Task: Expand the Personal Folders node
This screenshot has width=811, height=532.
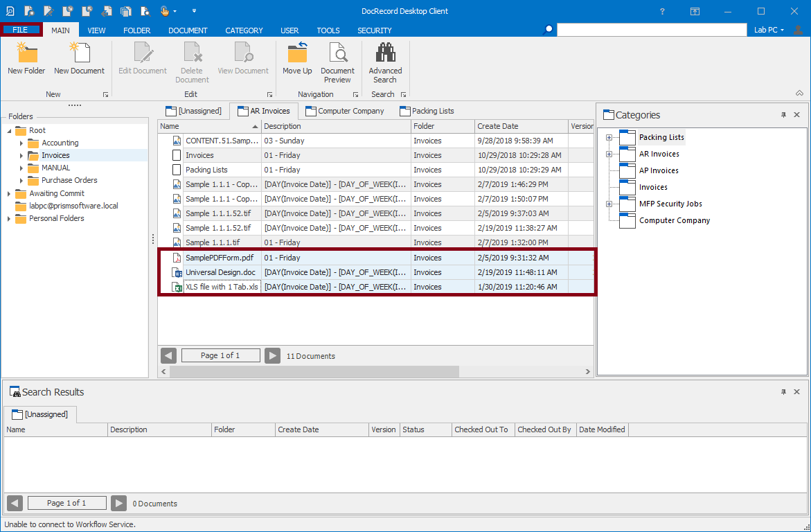Action: coord(9,218)
